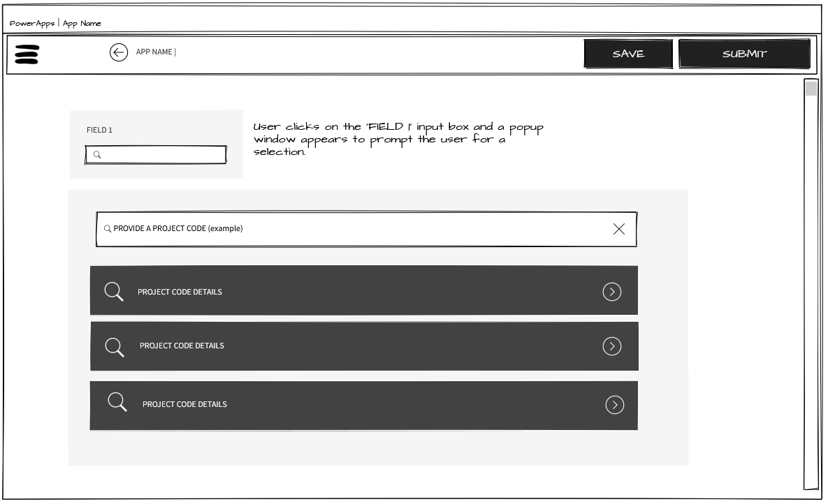Click the magnifier icon in the third result row
828x504 pixels.
(117, 402)
